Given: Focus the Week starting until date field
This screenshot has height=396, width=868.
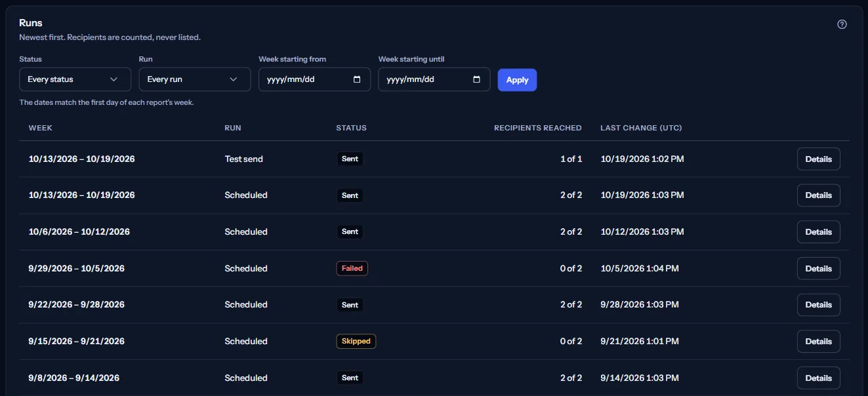Looking at the screenshot, I should [x=434, y=79].
